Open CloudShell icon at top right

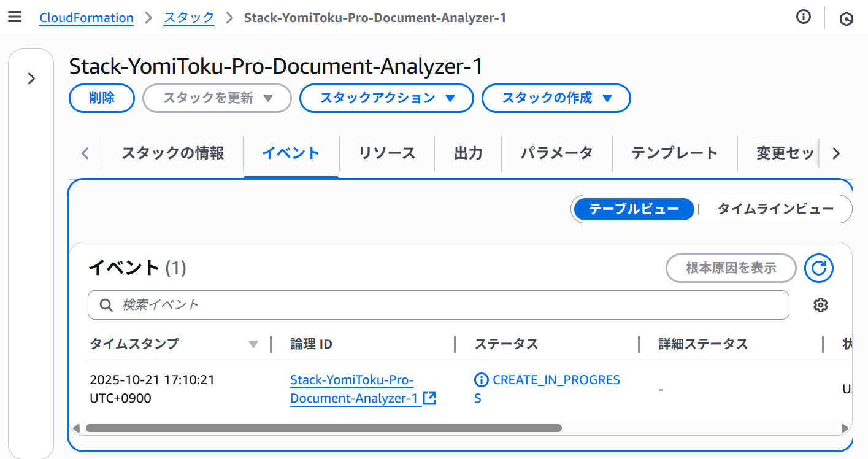tap(846, 18)
